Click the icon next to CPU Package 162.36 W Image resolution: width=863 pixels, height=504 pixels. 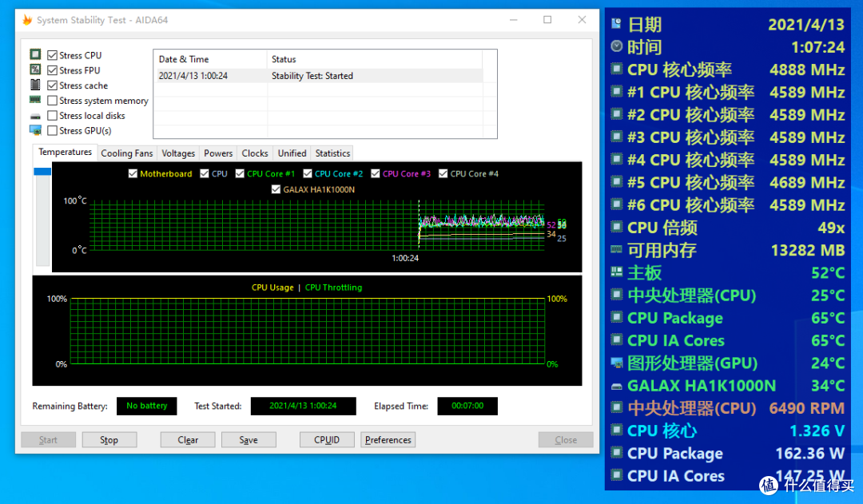pyautogui.click(x=616, y=452)
